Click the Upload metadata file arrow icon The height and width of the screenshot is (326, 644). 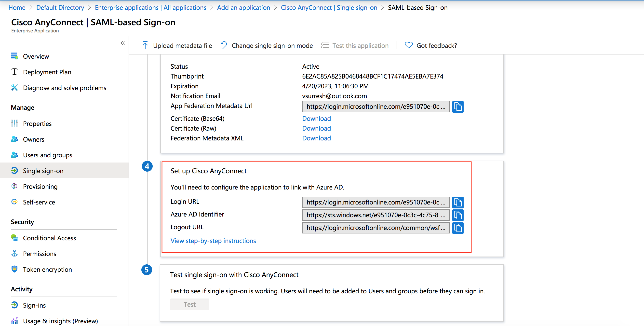pos(145,45)
